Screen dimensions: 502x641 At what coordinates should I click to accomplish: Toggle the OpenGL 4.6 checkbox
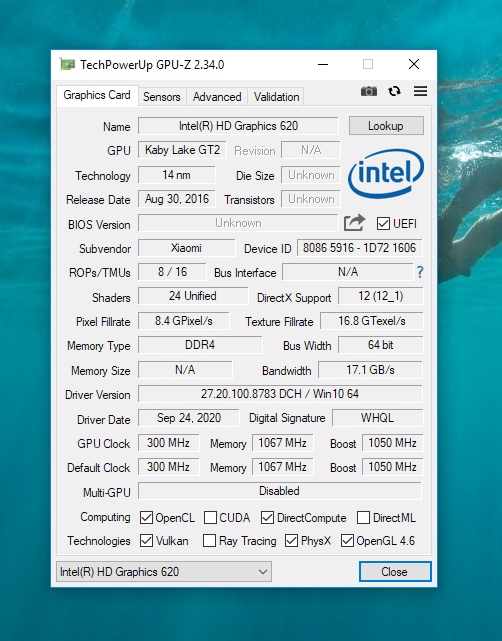(347, 540)
